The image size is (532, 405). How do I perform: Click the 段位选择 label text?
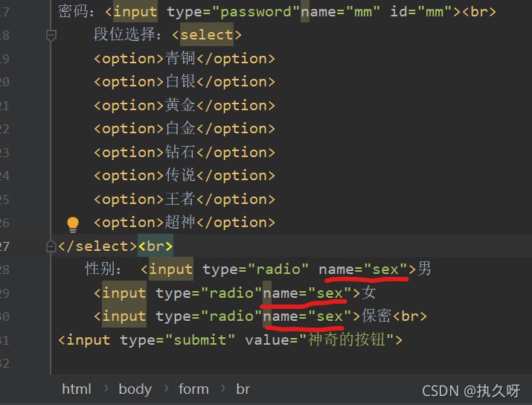[127, 35]
